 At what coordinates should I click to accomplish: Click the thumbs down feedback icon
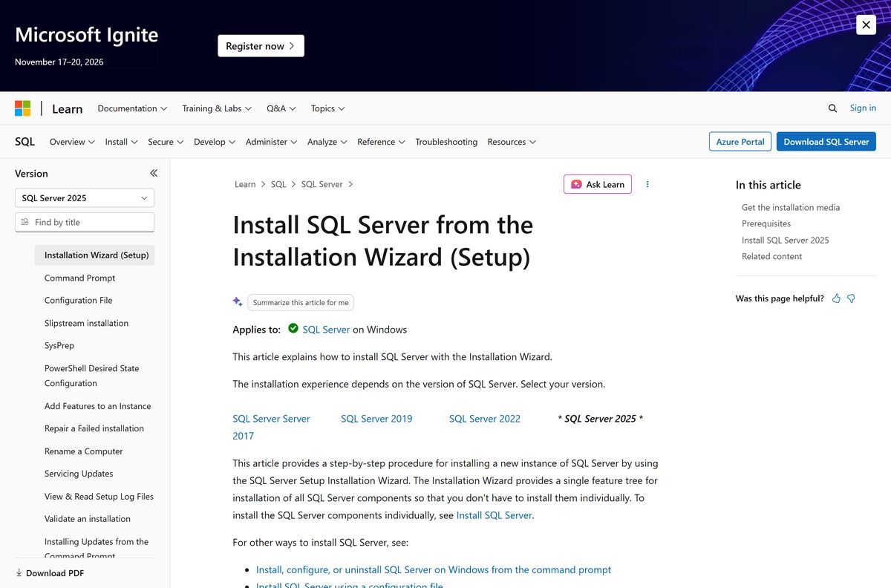(x=852, y=298)
